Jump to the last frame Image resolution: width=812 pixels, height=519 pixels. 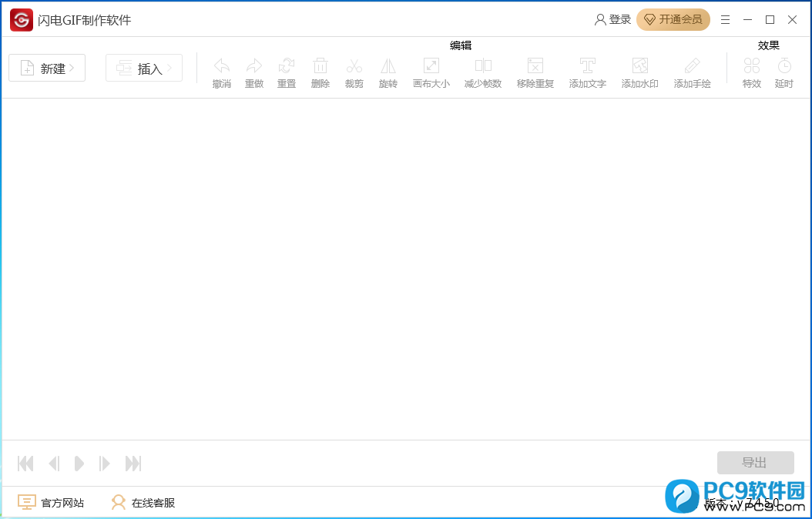(x=133, y=463)
